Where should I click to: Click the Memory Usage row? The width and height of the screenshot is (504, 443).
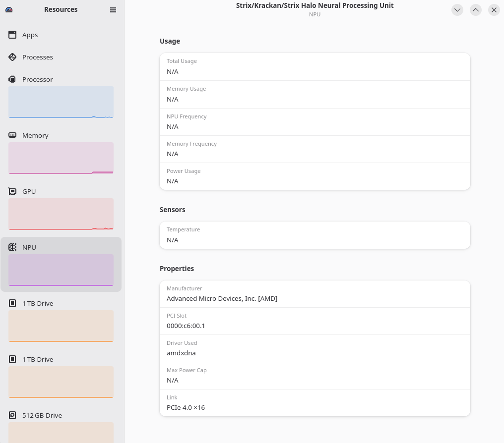pos(315,94)
